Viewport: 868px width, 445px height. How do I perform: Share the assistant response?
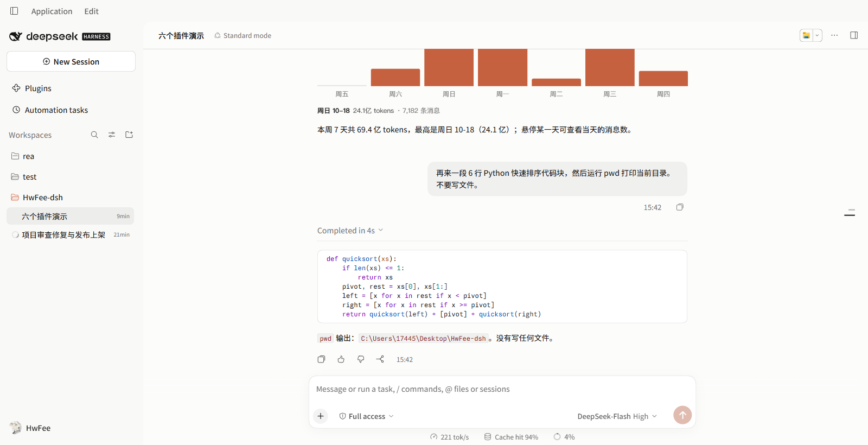(x=380, y=359)
